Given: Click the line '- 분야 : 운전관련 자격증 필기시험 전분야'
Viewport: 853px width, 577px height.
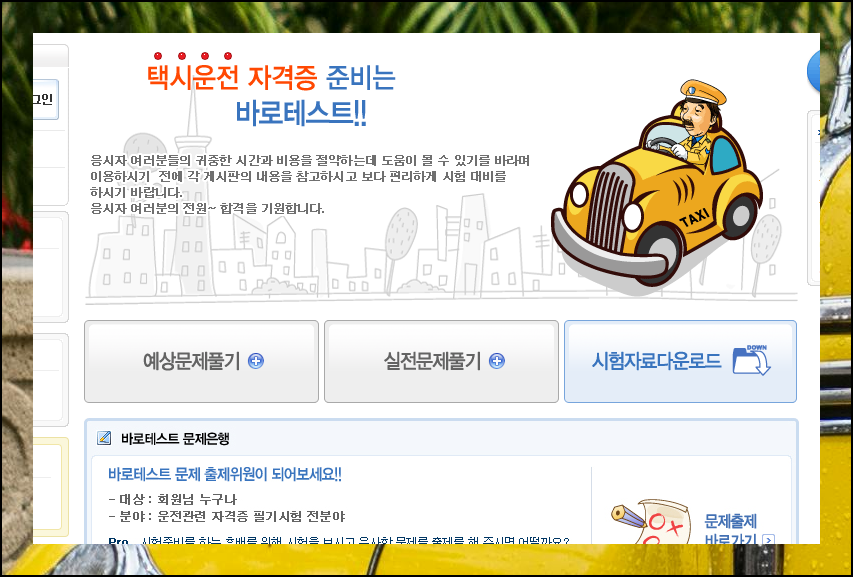Looking at the screenshot, I should point(227,516).
